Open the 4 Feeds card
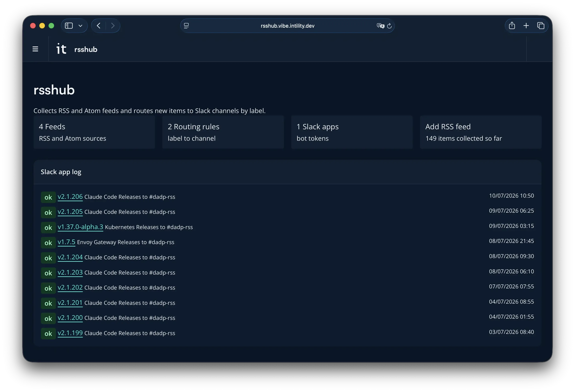The width and height of the screenshot is (575, 392). (94, 132)
